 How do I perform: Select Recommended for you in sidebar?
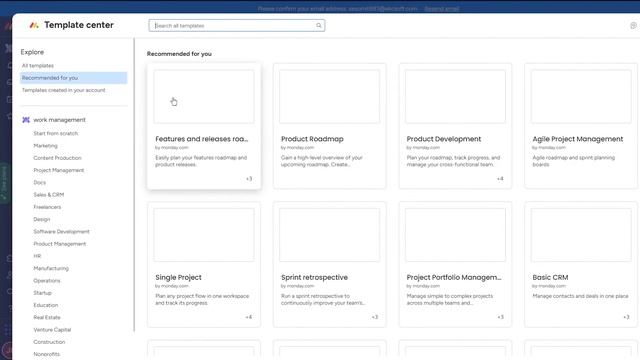pyautogui.click(x=73, y=78)
